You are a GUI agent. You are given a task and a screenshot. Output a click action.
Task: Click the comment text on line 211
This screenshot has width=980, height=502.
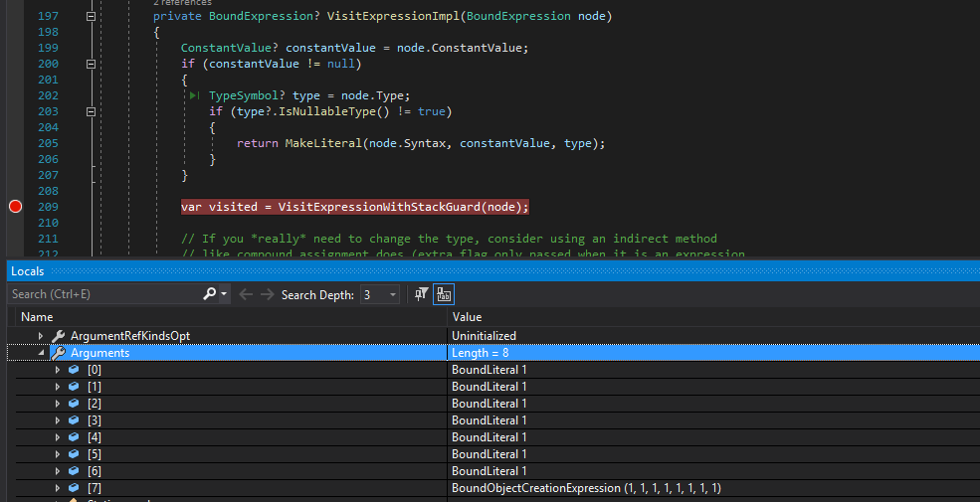click(x=449, y=239)
